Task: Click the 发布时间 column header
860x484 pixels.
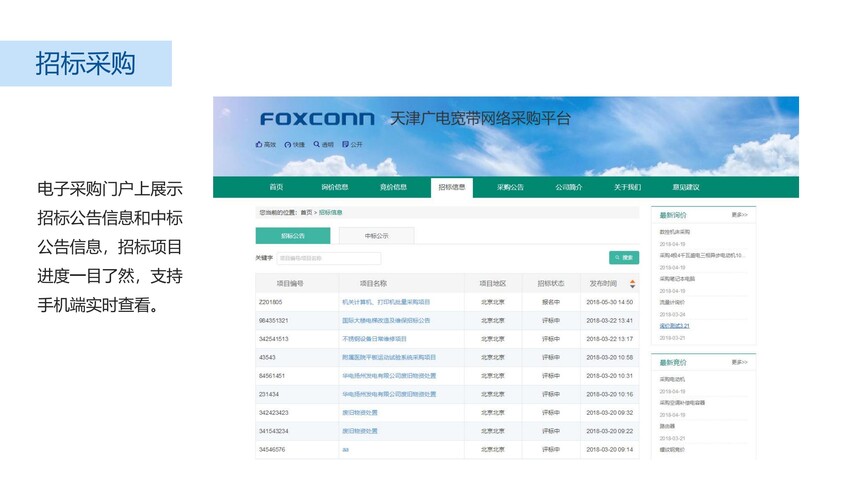Action: pyautogui.click(x=603, y=284)
